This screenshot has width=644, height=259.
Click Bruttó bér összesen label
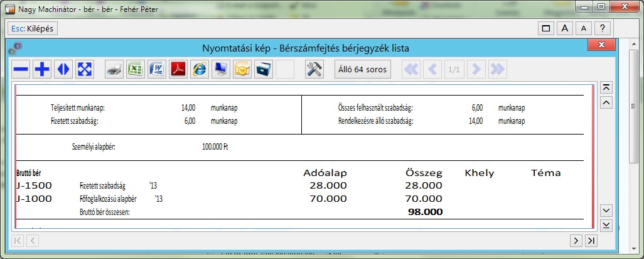click(x=105, y=212)
